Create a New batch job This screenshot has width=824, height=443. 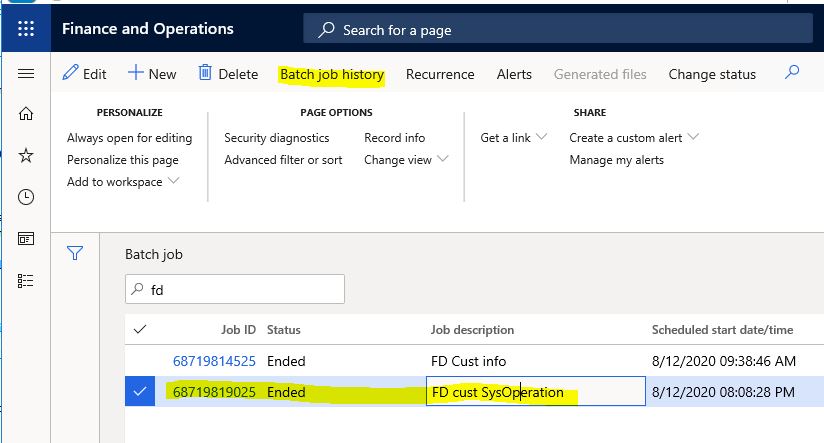click(x=152, y=74)
